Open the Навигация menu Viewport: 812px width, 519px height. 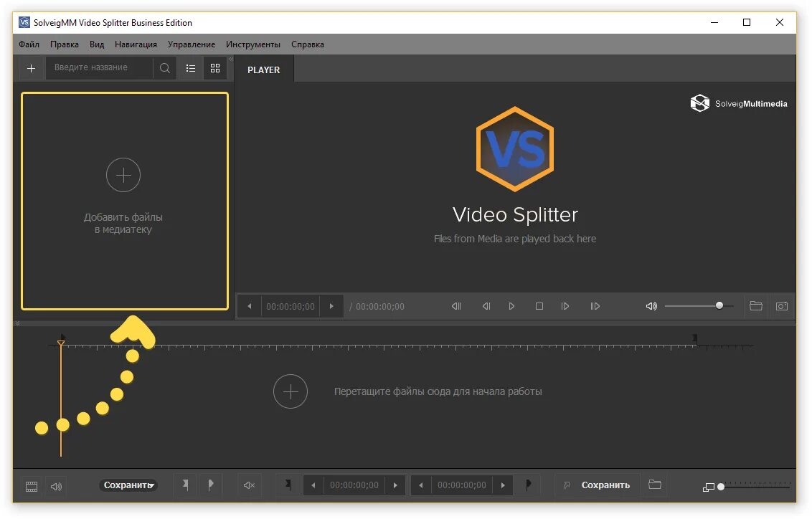[136, 44]
